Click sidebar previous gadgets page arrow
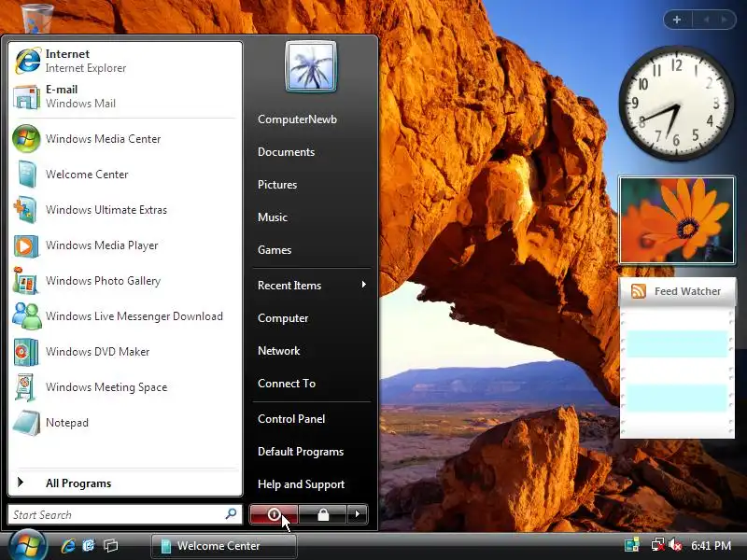Image resolution: width=747 pixels, height=560 pixels. 706,20
